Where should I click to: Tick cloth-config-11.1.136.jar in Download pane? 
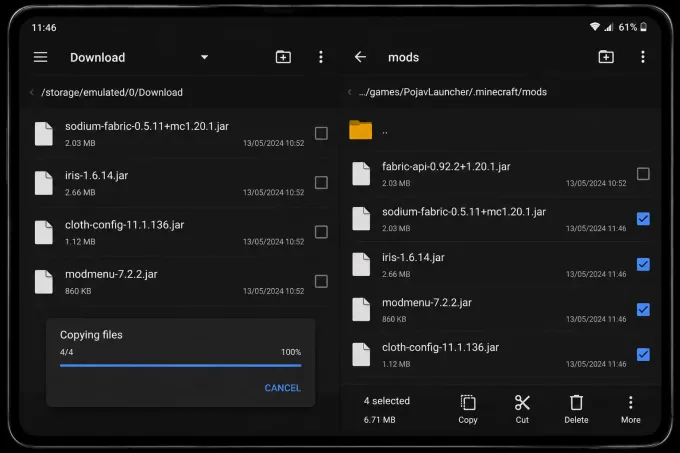[321, 232]
